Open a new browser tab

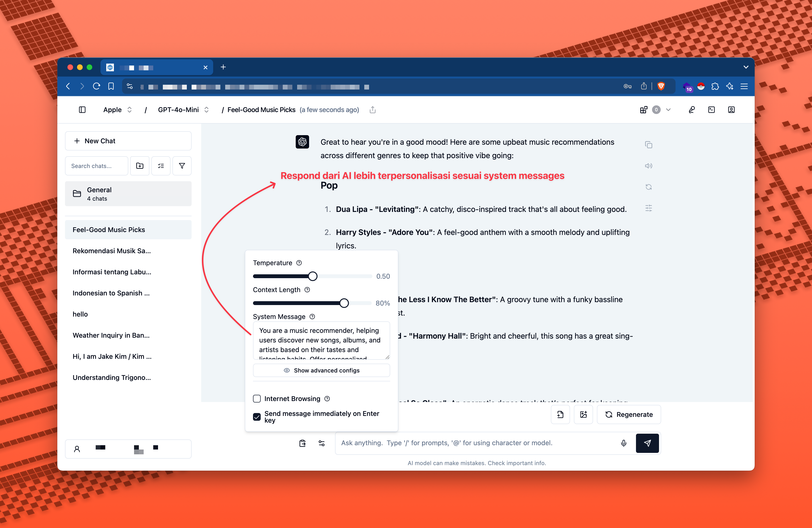click(x=223, y=67)
